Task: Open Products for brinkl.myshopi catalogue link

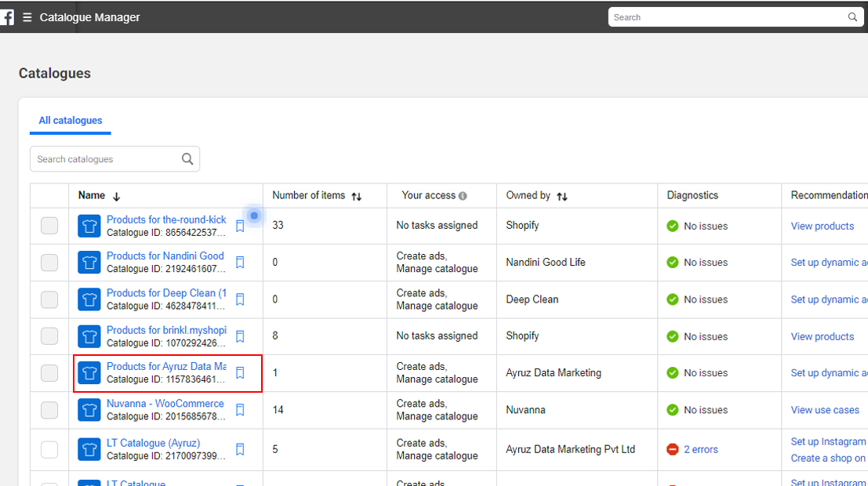Action: tap(166, 330)
